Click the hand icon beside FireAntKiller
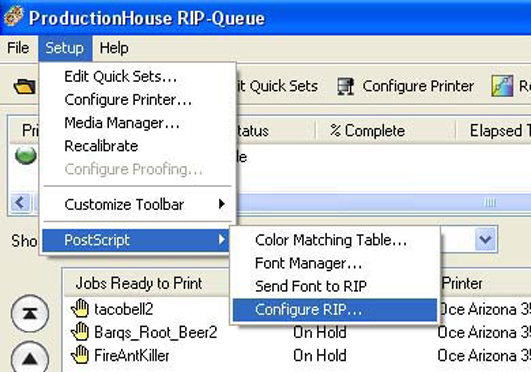Viewport: 531px width, 372px height. click(80, 355)
